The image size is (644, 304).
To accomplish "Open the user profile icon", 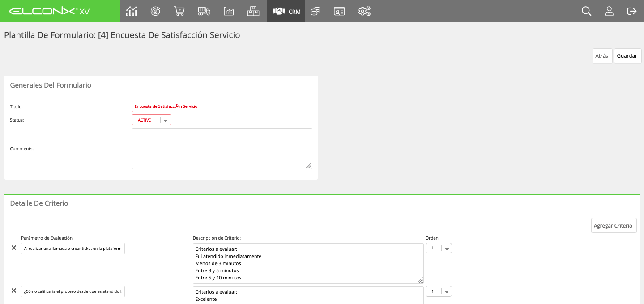I will (x=609, y=11).
